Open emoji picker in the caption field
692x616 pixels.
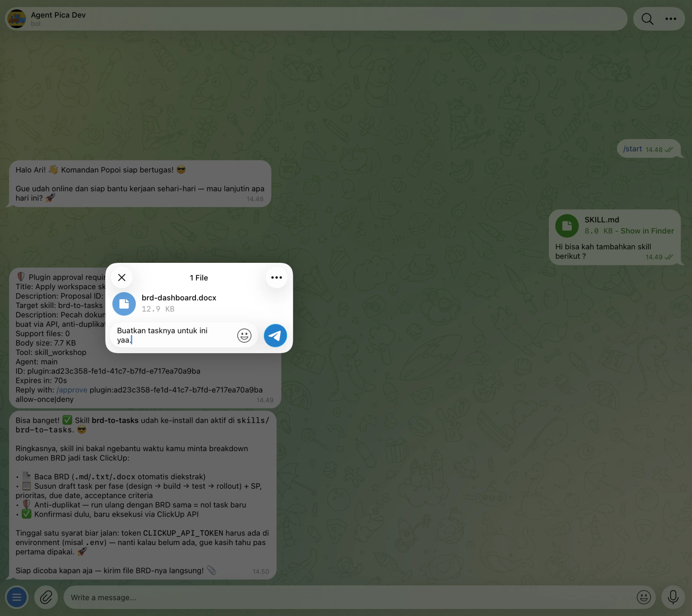pyautogui.click(x=244, y=335)
